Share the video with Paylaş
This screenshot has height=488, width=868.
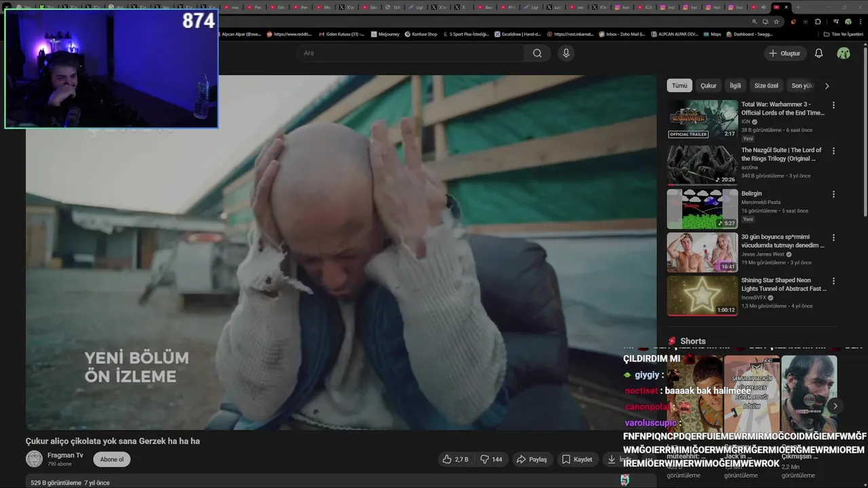[532, 460]
